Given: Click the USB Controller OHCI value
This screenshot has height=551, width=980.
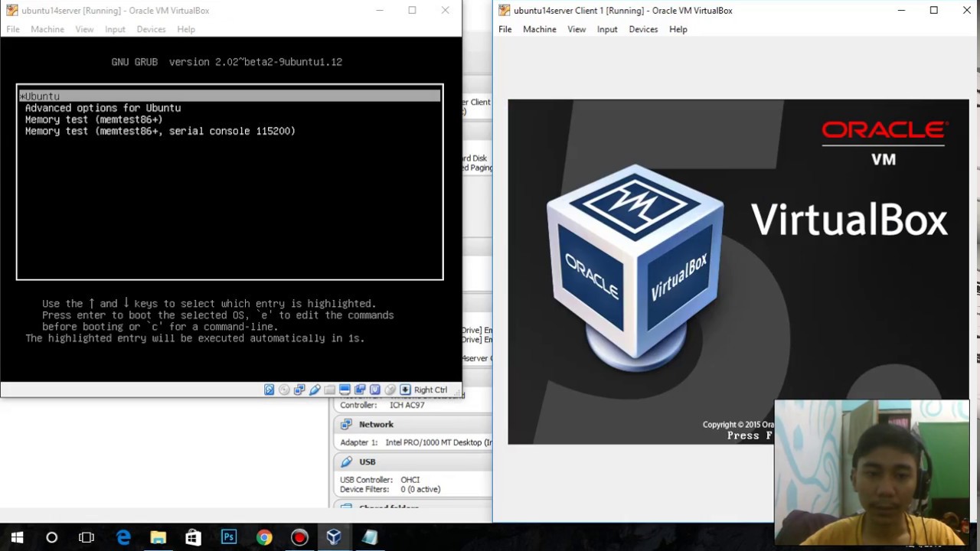Looking at the screenshot, I should (x=410, y=480).
